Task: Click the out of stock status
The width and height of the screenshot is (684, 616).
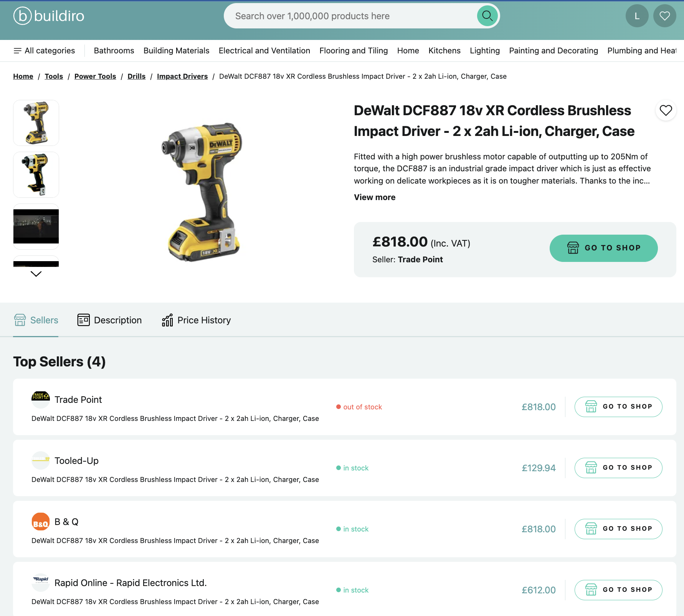Action: 359,407
